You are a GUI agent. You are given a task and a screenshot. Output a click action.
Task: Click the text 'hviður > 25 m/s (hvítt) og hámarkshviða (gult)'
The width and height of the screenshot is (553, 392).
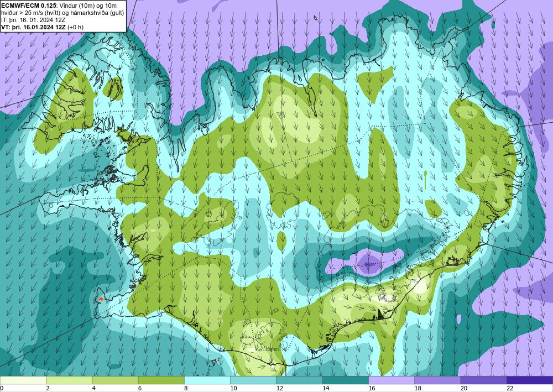click(x=62, y=12)
